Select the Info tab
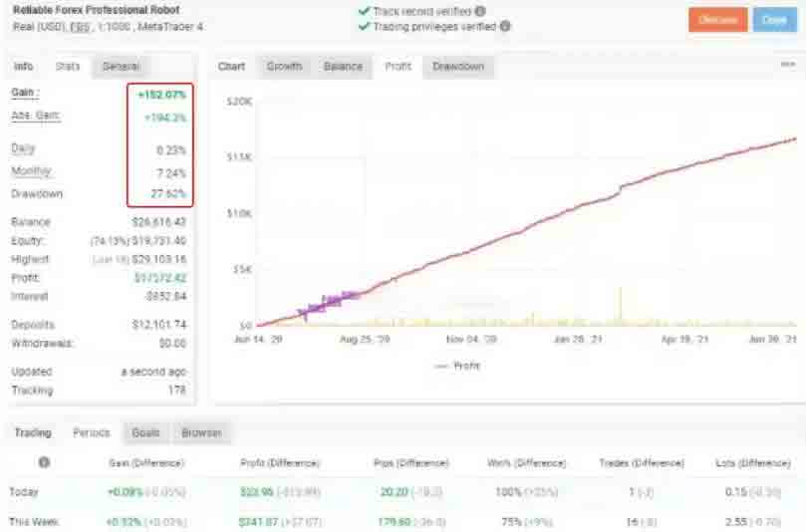 tap(23, 67)
